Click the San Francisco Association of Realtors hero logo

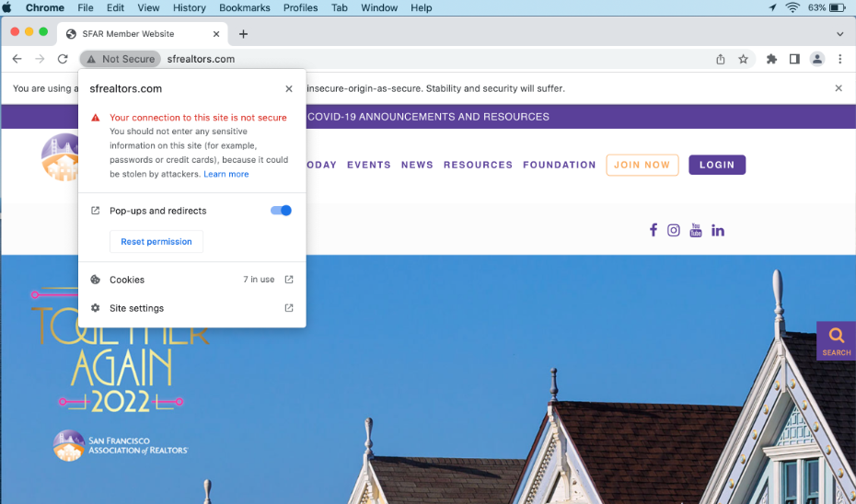(121, 445)
